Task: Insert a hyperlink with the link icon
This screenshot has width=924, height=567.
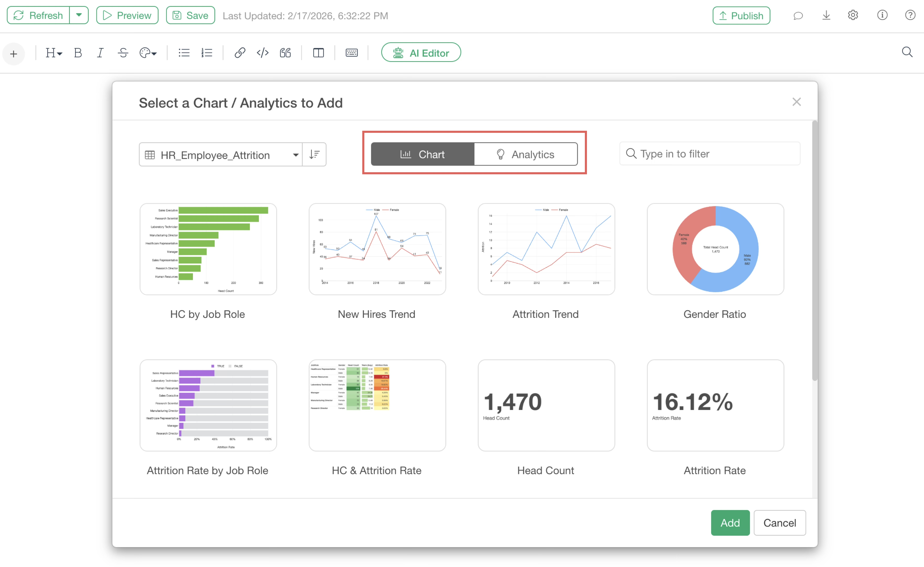Action: tap(240, 53)
